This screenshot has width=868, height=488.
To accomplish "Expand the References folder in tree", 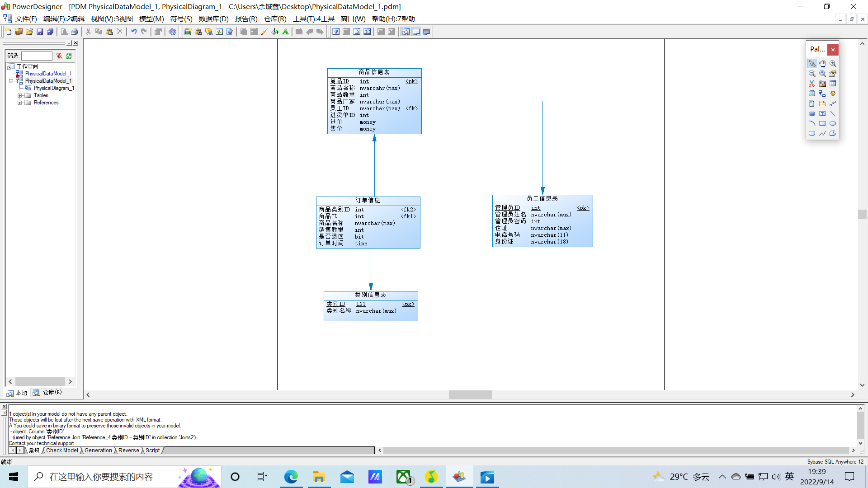I will (x=19, y=103).
